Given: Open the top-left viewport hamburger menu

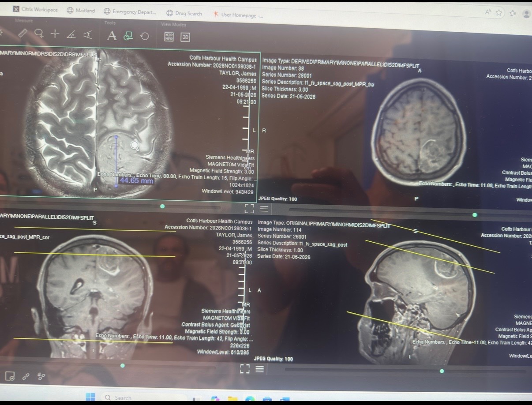Looking at the screenshot, I should tap(264, 209).
